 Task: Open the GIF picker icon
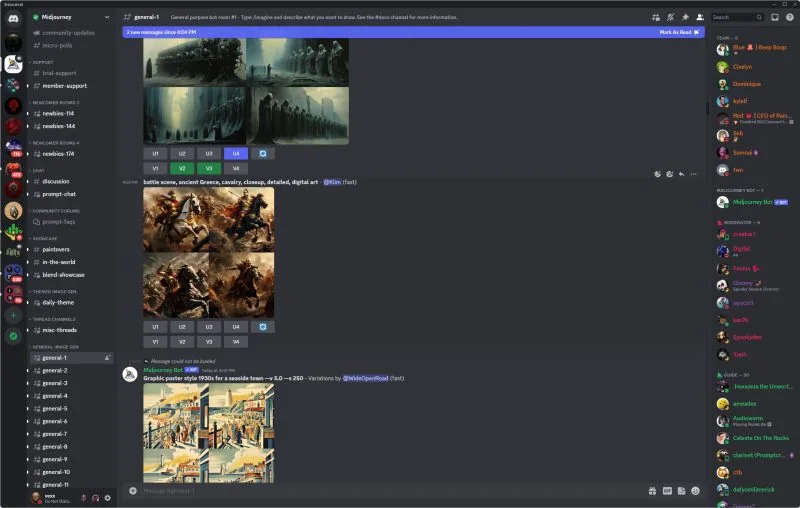coord(667,491)
